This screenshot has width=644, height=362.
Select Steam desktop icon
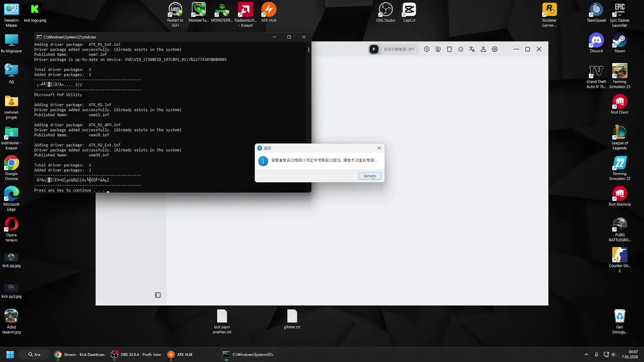coord(620,43)
